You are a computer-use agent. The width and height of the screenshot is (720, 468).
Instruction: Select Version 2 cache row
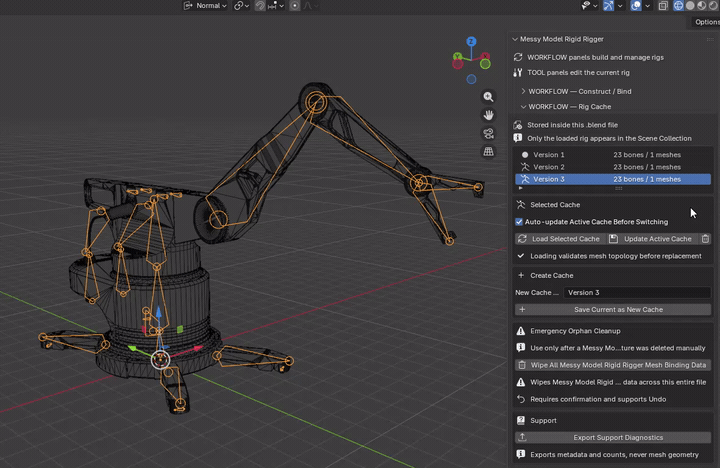click(613, 167)
